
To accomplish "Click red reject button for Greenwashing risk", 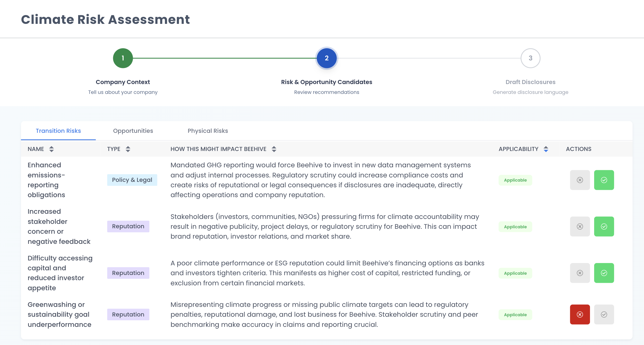I will 580,314.
